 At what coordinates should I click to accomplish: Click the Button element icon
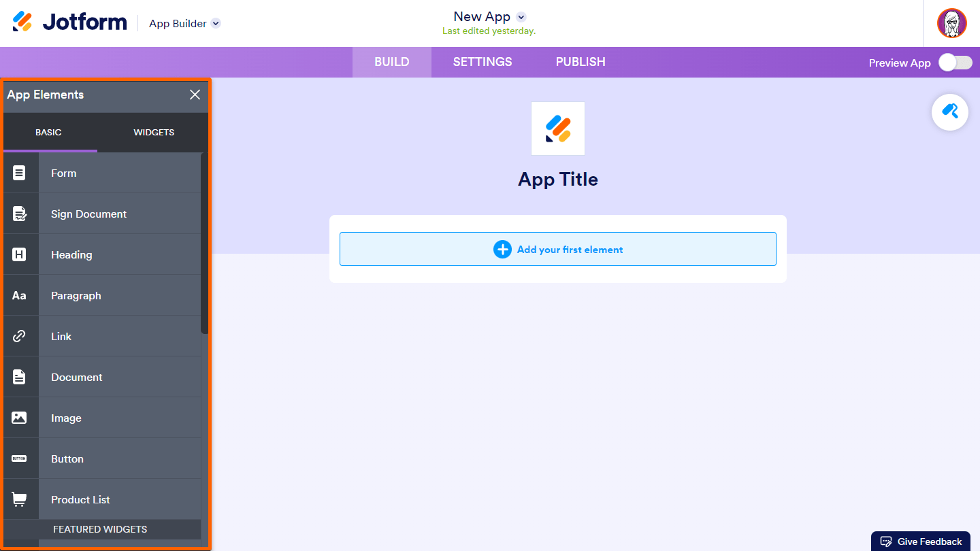[19, 458]
